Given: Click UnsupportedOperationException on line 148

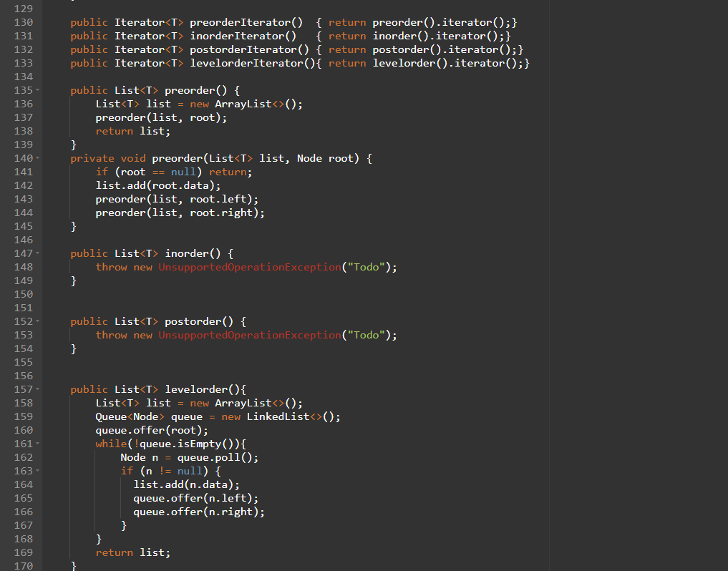Looking at the screenshot, I should click(x=249, y=266).
